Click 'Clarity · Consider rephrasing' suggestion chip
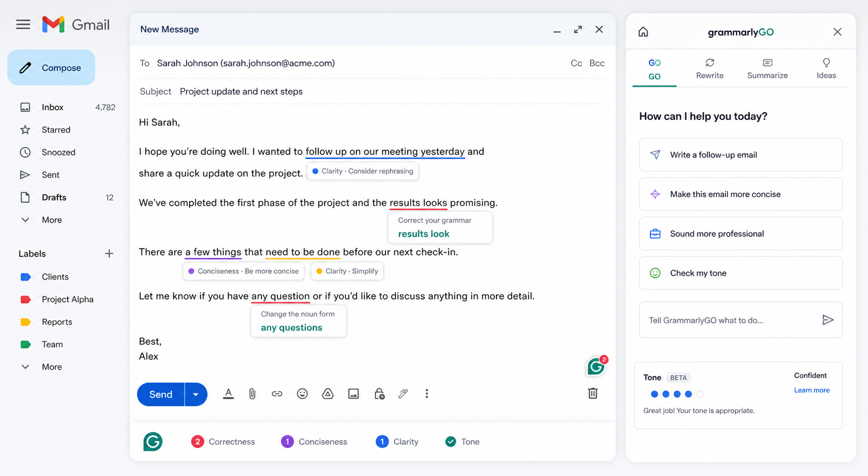 point(363,171)
